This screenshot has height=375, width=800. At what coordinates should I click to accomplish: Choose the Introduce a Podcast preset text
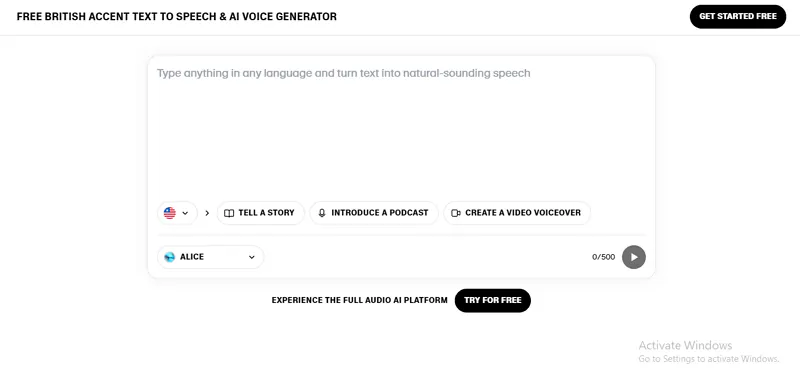tap(380, 213)
